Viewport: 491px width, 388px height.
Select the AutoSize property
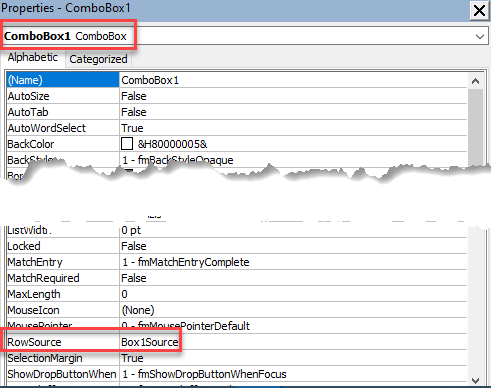(63, 96)
